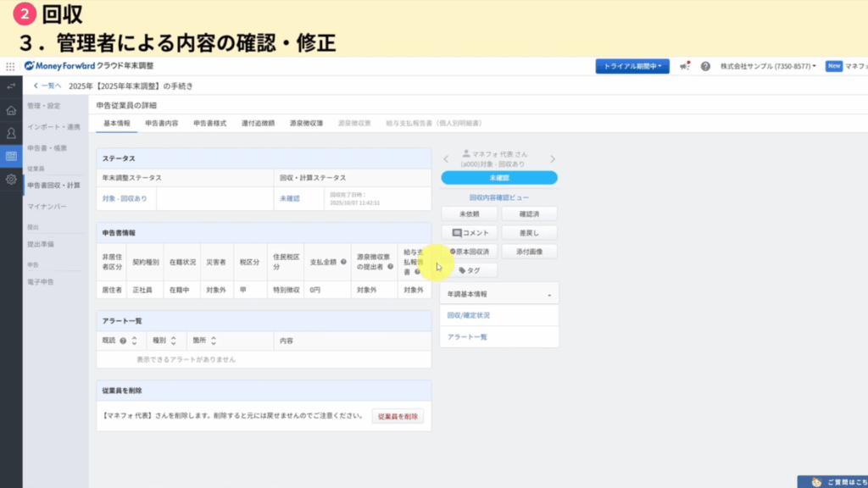The height and width of the screenshot is (488, 868).
Task: Switch to the 申告書内容 tab
Action: (161, 123)
